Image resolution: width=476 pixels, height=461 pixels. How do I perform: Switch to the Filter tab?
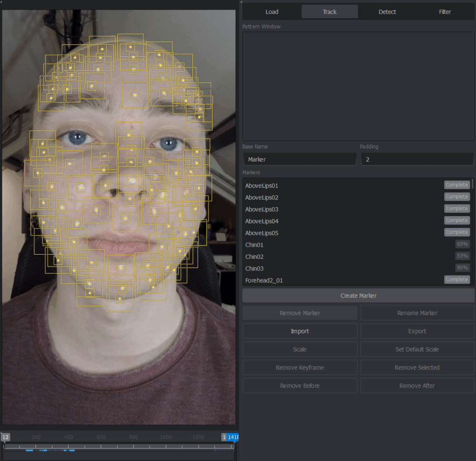click(445, 12)
